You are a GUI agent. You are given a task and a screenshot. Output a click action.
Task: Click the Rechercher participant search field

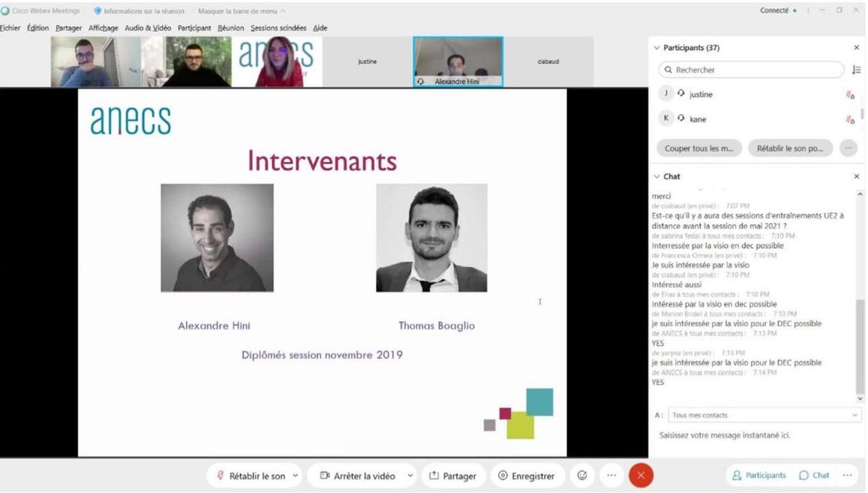[x=751, y=70]
